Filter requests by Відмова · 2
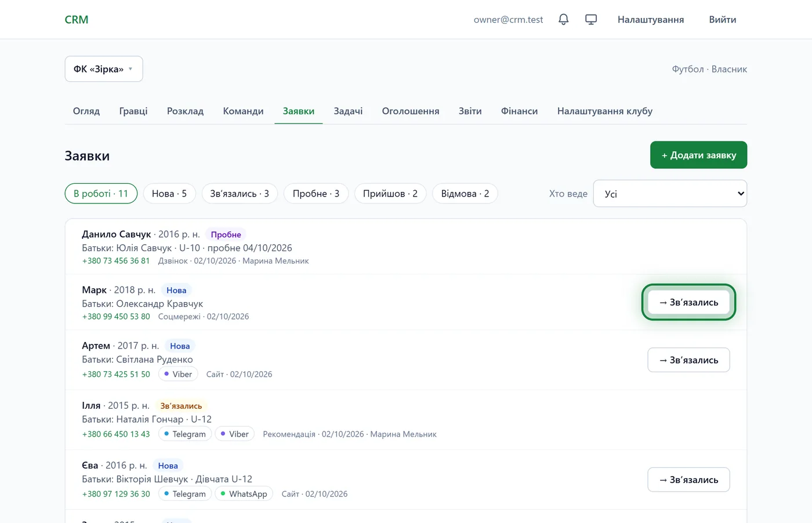Image resolution: width=812 pixels, height=523 pixels. click(x=465, y=194)
